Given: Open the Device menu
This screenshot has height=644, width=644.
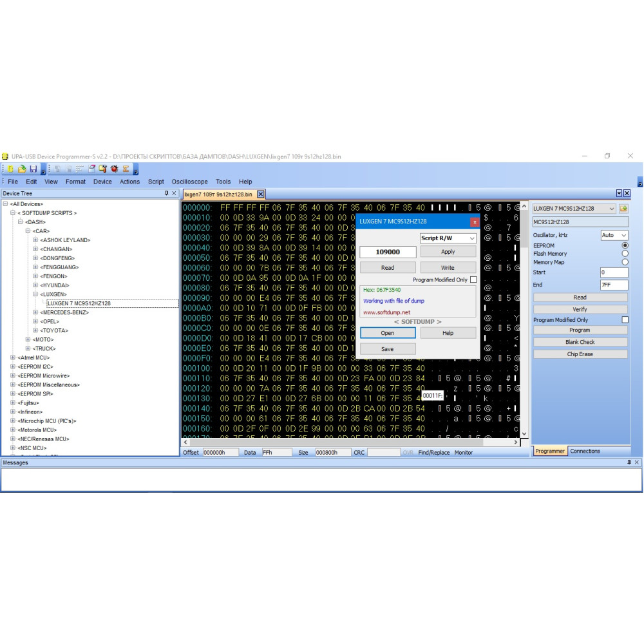Looking at the screenshot, I should [102, 182].
